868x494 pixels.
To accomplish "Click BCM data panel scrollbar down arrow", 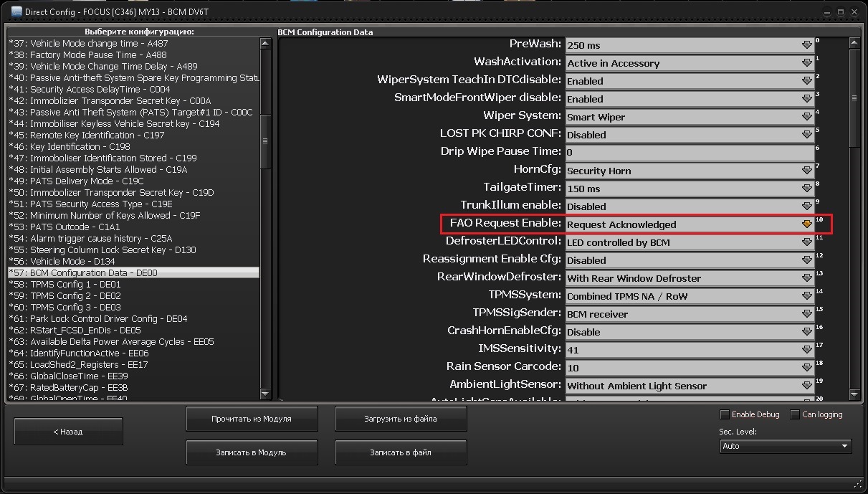I will click(x=854, y=394).
